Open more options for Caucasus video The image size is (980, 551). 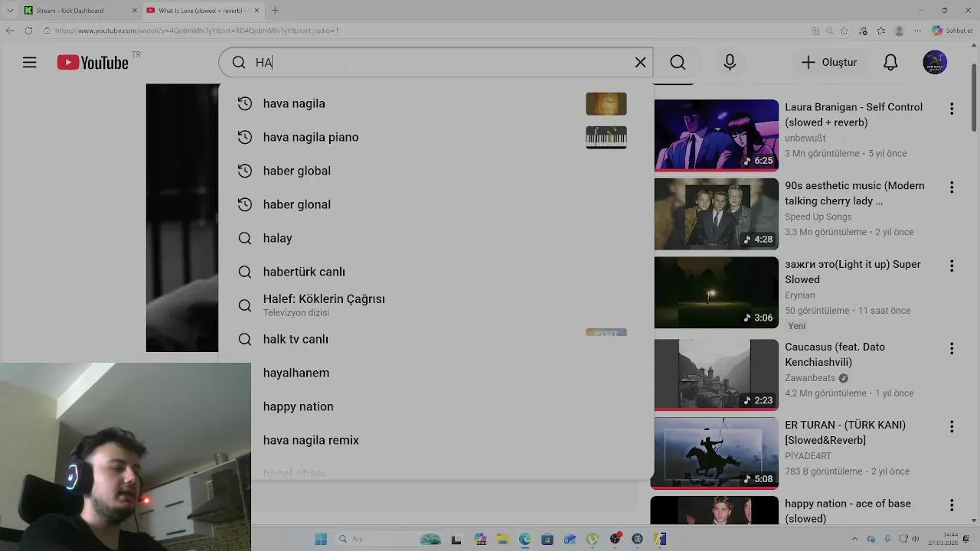[x=952, y=348]
